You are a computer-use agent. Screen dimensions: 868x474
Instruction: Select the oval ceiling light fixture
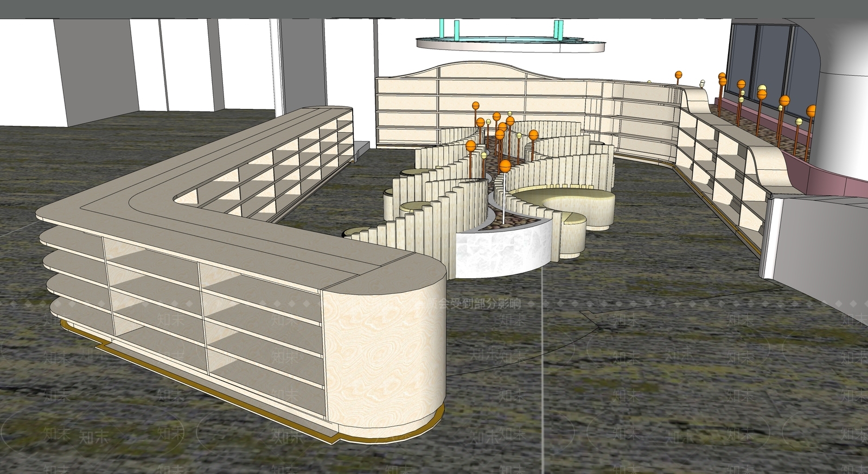click(510, 44)
